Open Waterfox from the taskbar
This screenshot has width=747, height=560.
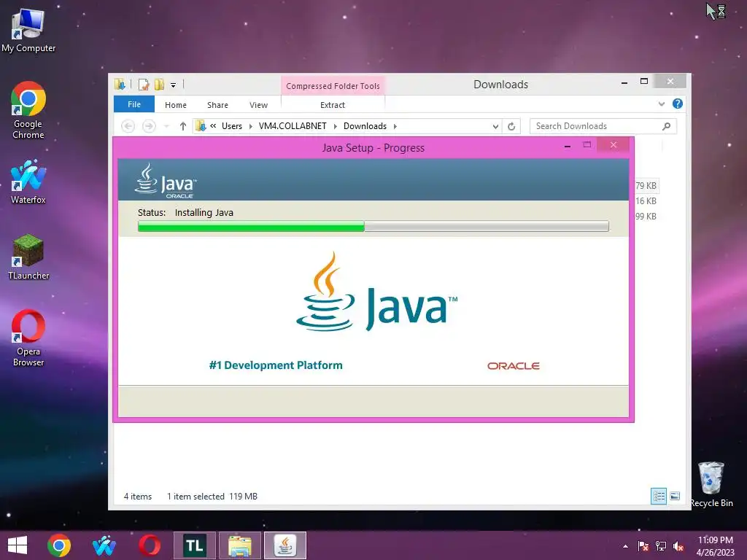point(104,545)
